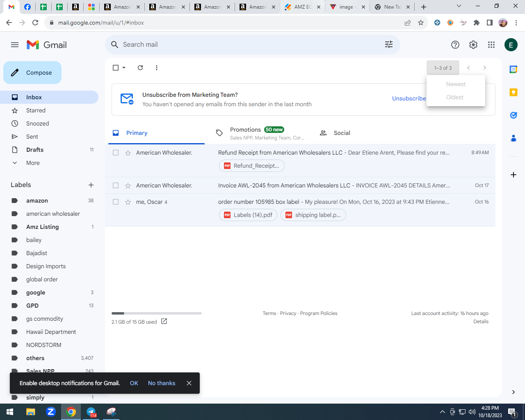Open the Gmail main menu hamburger icon

tap(15, 45)
